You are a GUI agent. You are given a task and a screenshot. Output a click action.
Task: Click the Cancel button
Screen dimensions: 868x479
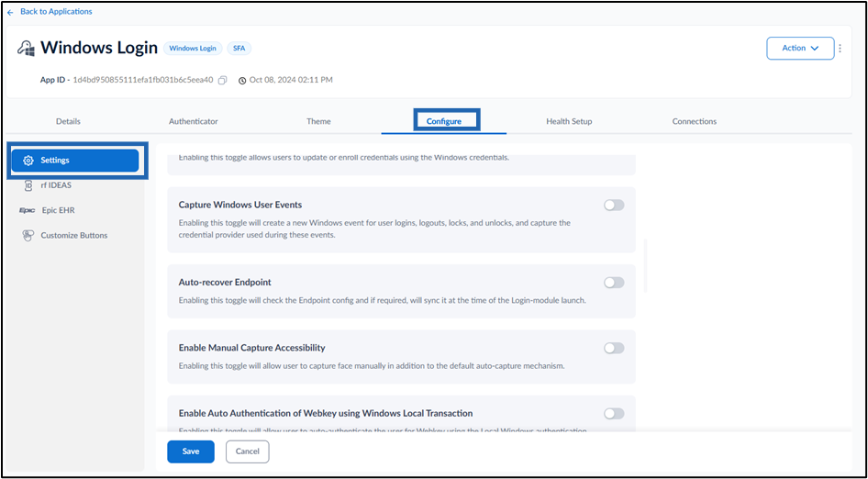(248, 451)
